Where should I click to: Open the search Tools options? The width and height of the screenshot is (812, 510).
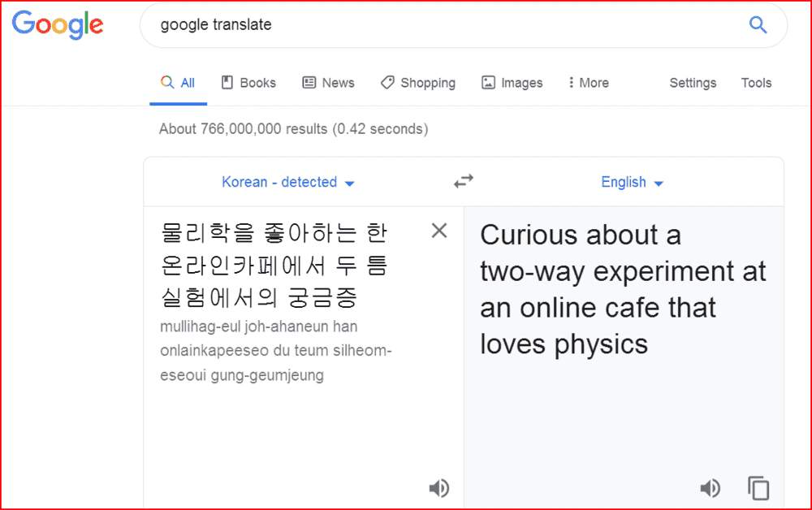pos(756,83)
